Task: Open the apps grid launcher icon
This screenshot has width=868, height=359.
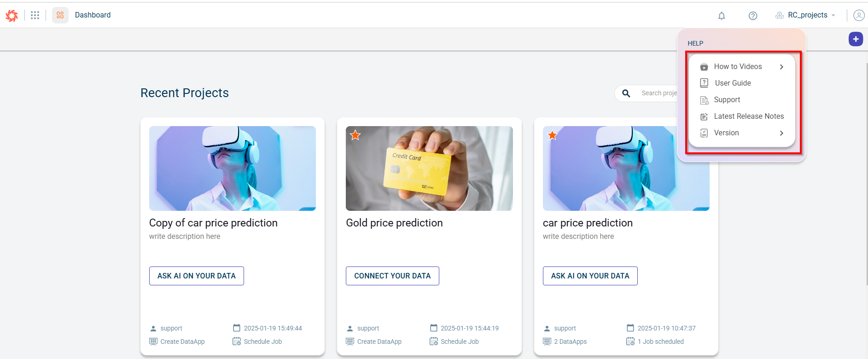Action: click(x=35, y=15)
